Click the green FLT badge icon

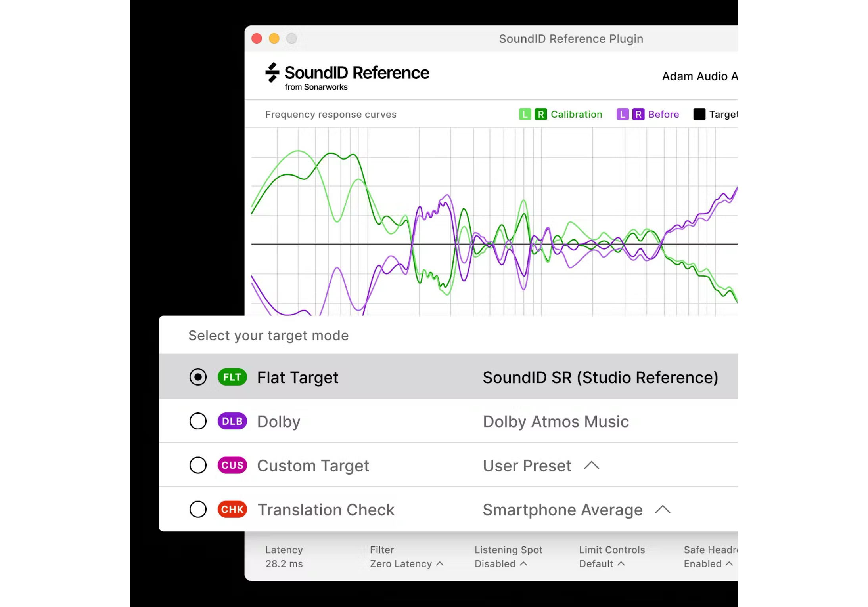pyautogui.click(x=232, y=377)
